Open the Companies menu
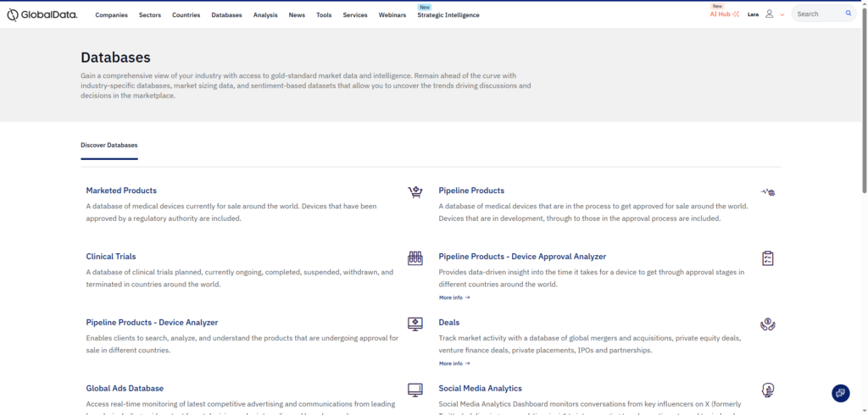This screenshot has width=868, height=415. click(111, 15)
